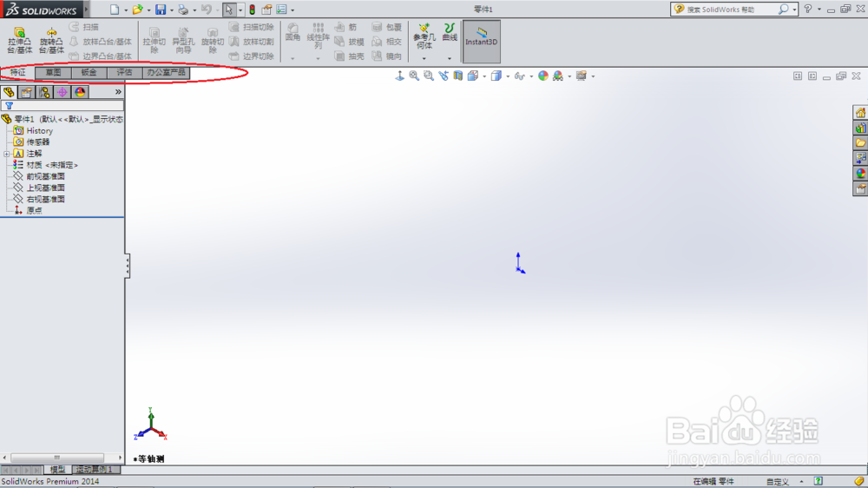Expand the 曲线 dropdown arrow
The image size is (868, 488).
pos(450,58)
